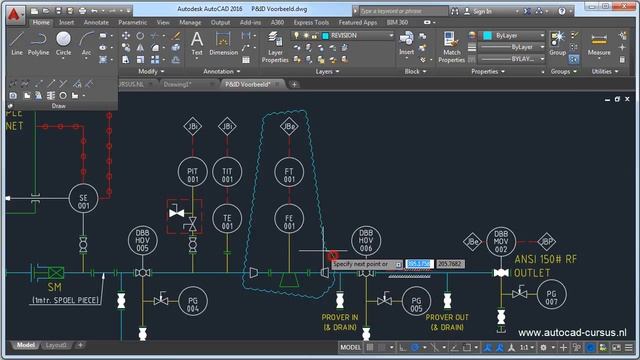Viewport: 640px width, 360px height.
Task: Toggle auto-scale annotation icon in status bar
Action: point(500,347)
